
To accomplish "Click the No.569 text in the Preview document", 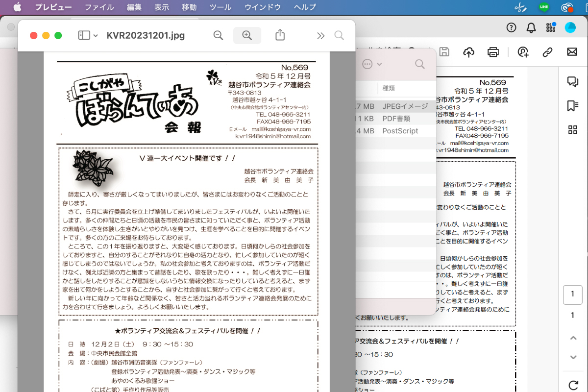I will click(x=295, y=67).
